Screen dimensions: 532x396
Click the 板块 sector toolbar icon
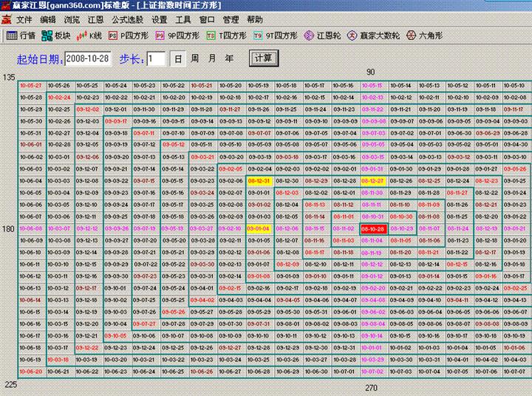coord(56,35)
